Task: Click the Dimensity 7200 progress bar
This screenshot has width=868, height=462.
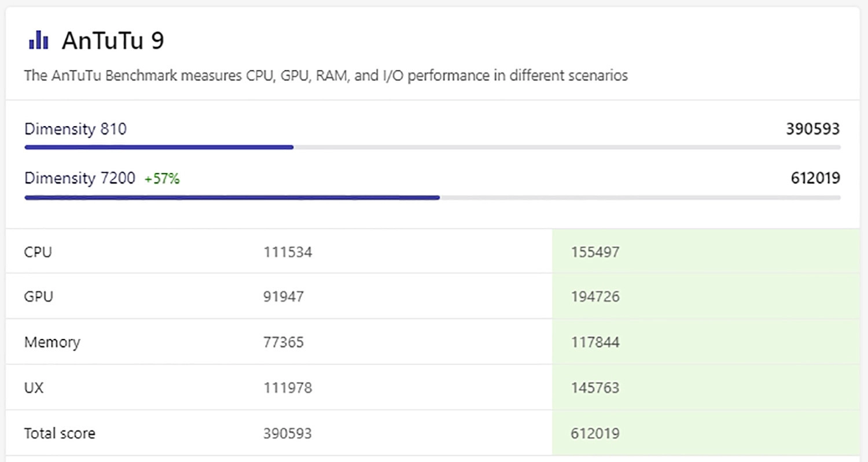Action: [x=432, y=198]
